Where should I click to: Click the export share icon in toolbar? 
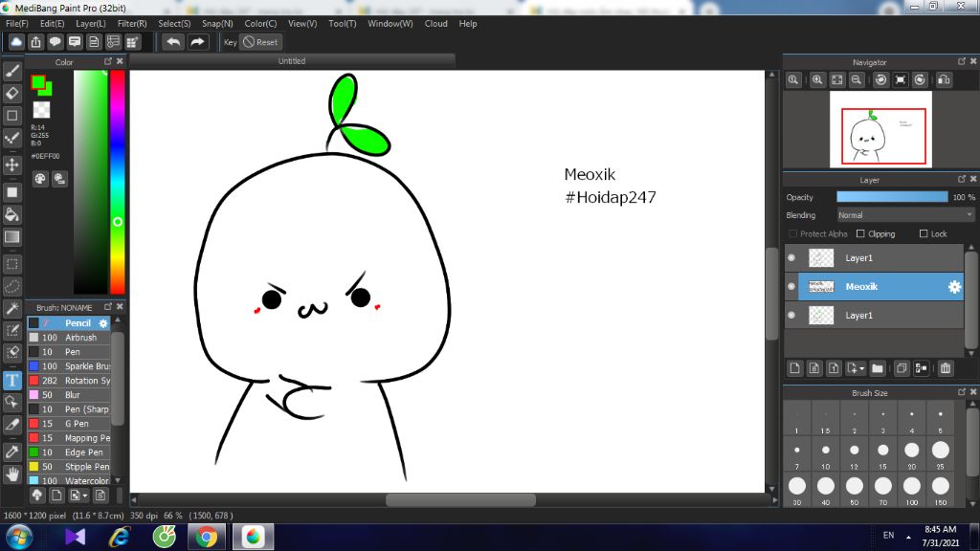35,42
